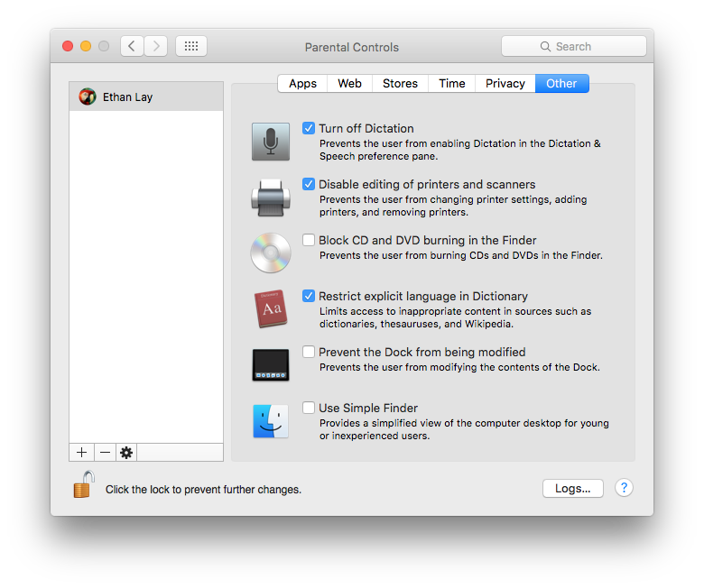This screenshot has height=588, width=704.
Task: Add a new user with plus button
Action: 81,453
